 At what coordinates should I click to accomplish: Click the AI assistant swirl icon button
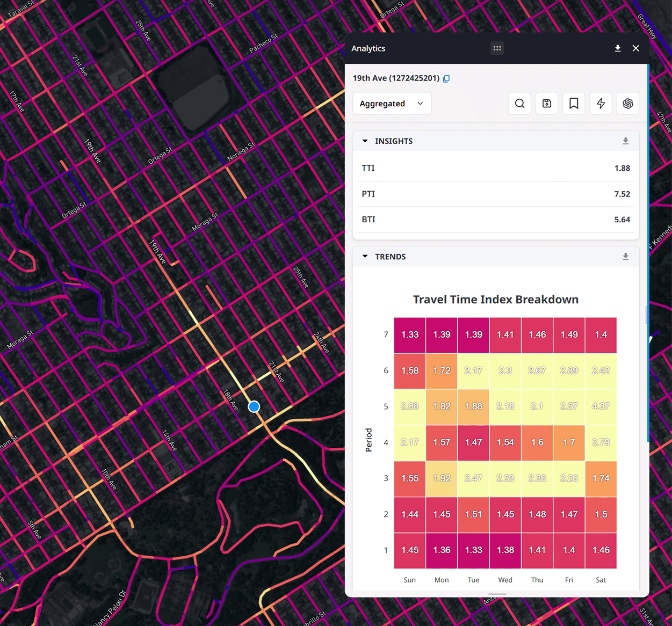(x=628, y=104)
